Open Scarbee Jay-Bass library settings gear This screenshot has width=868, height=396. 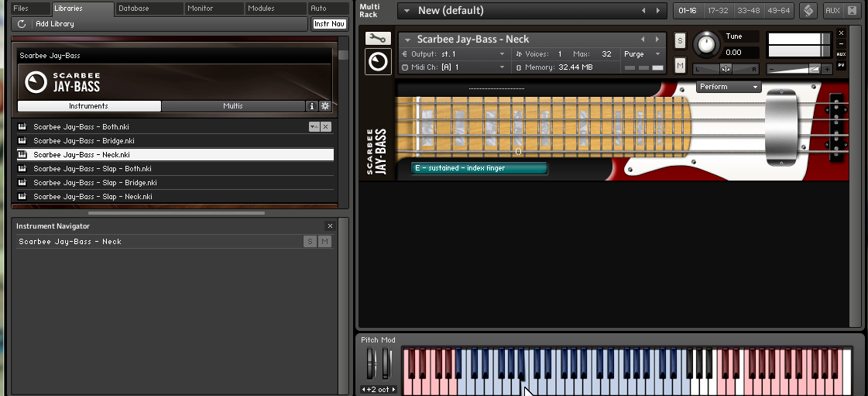pyautogui.click(x=325, y=106)
